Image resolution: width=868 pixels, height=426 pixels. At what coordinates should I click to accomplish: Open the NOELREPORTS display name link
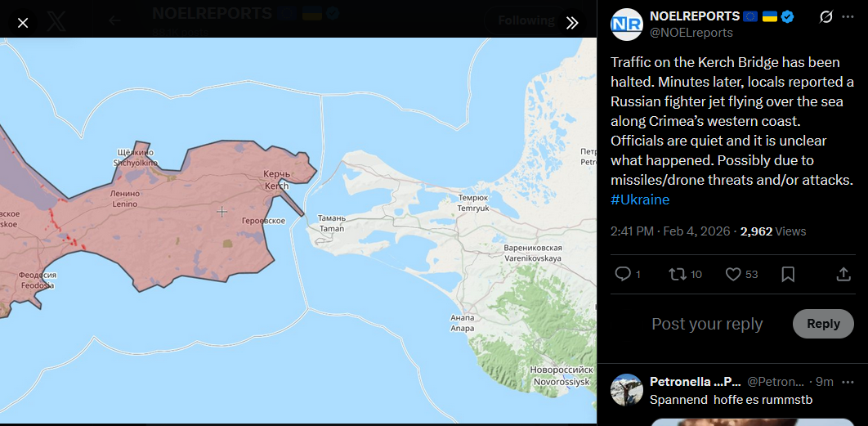click(695, 16)
